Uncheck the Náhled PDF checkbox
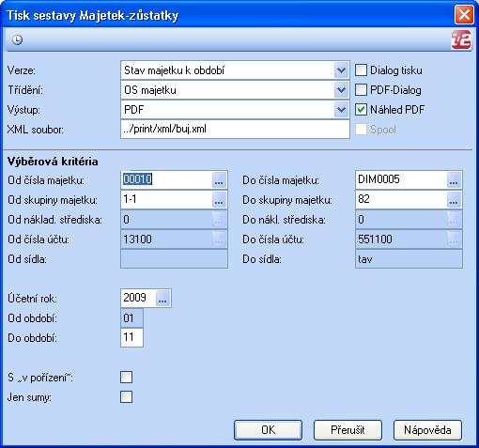The height and width of the screenshot is (448, 479). click(361, 110)
